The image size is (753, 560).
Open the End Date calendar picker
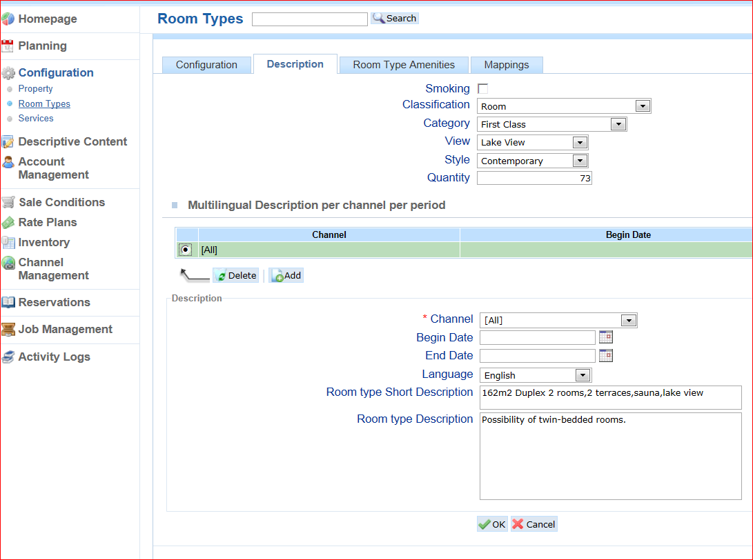605,355
